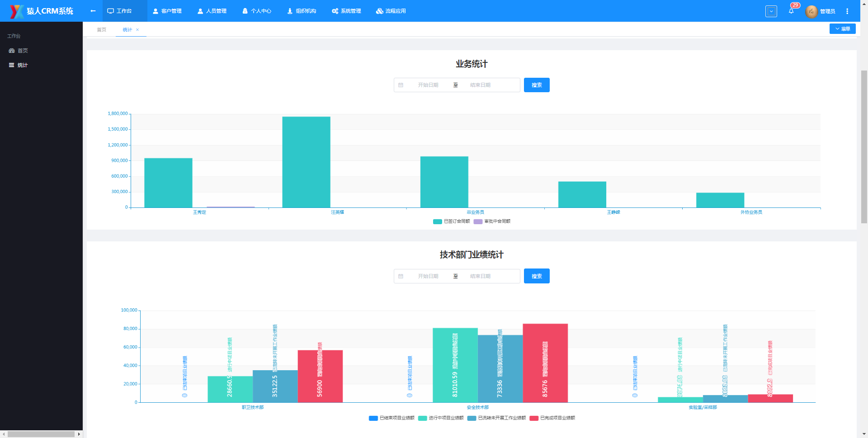Click the red 85676 bar for 安全技术部
Image resolution: width=868 pixels, height=438 pixels.
click(x=545, y=363)
